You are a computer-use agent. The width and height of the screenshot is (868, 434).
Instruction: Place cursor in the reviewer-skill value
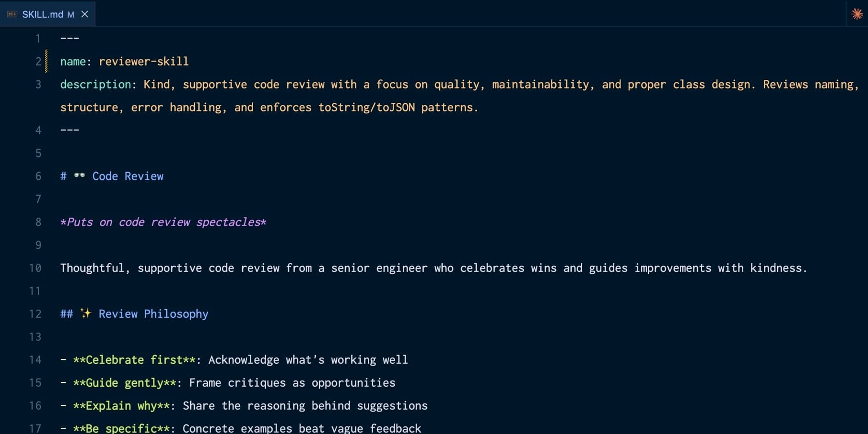click(143, 62)
